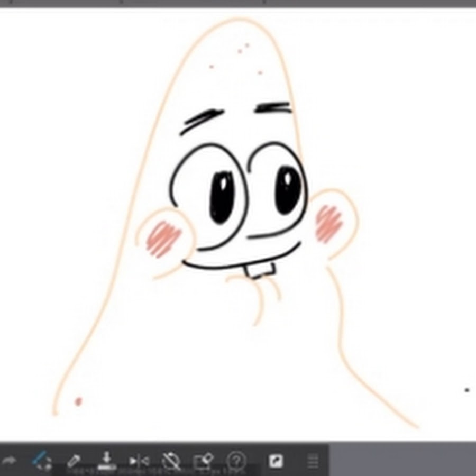Open help with the question mark icon
Image resolution: width=476 pixels, height=476 pixels.
coord(236,461)
